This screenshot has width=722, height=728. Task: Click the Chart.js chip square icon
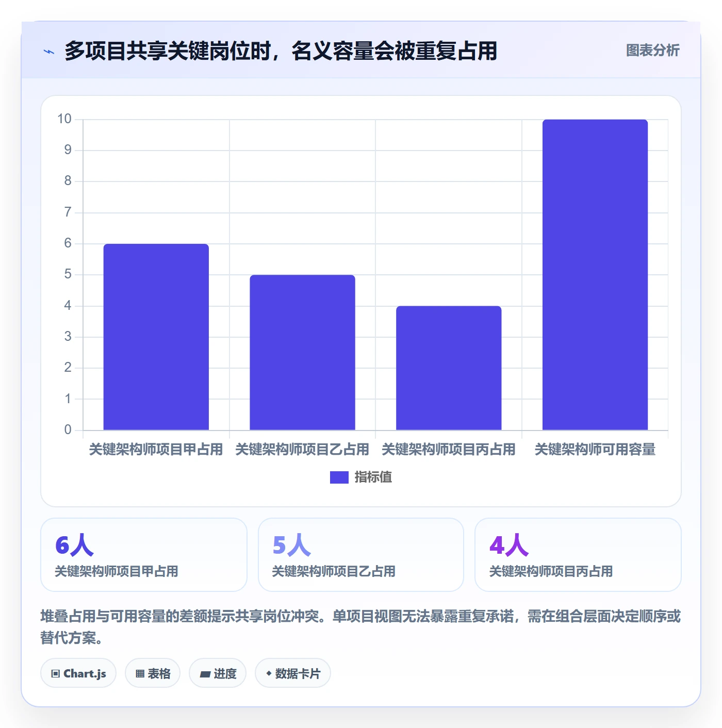[56, 673]
